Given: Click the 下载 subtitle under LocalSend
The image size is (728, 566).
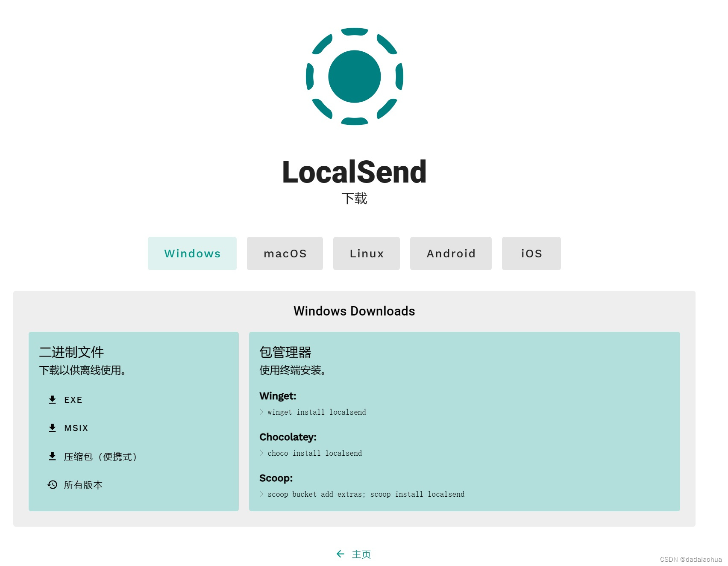Looking at the screenshot, I should click(354, 198).
